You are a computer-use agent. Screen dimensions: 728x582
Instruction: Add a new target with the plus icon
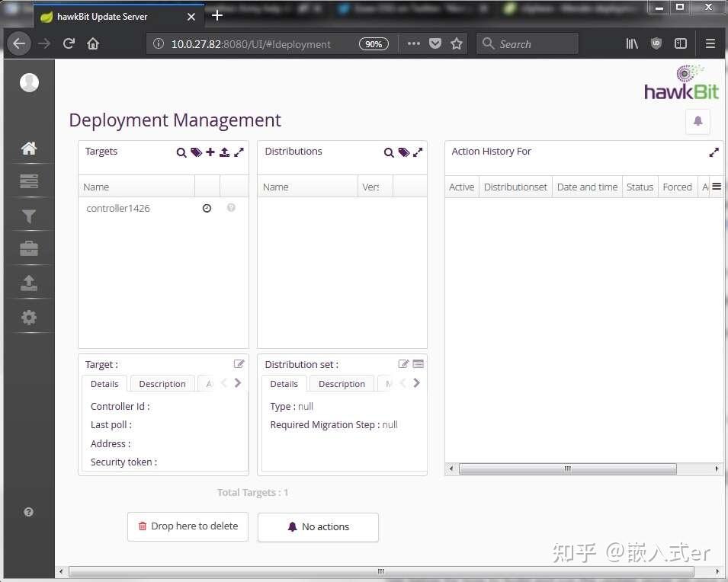tap(210, 152)
